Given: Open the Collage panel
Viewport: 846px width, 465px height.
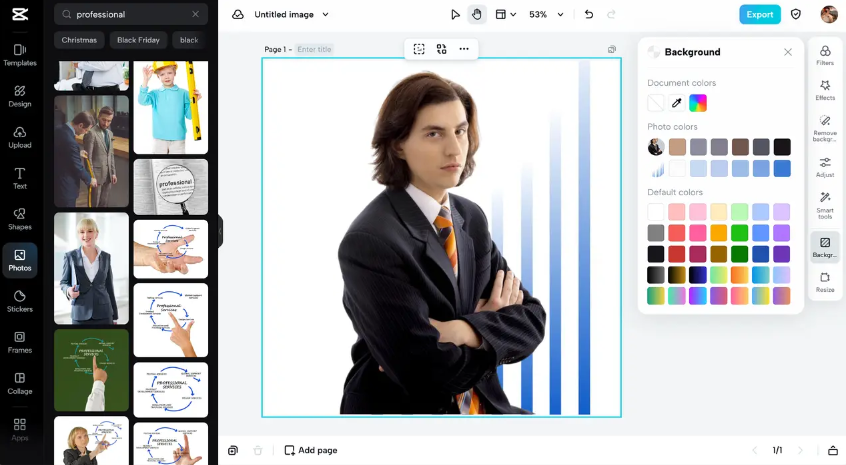Looking at the screenshot, I should [20, 384].
